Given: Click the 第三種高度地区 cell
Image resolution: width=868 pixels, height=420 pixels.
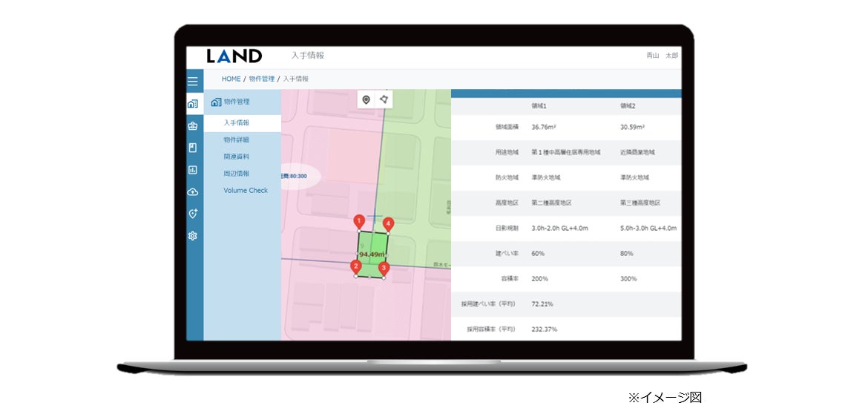Looking at the screenshot, I should click(x=640, y=203).
